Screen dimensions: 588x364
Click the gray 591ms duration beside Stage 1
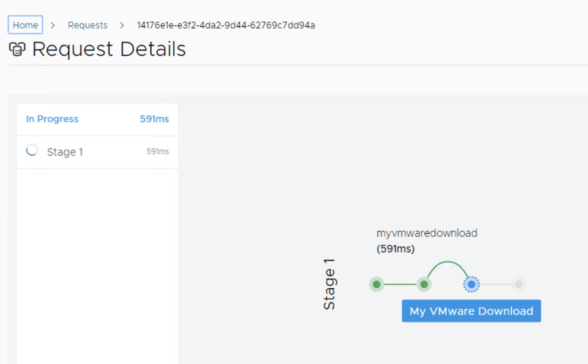157,152
